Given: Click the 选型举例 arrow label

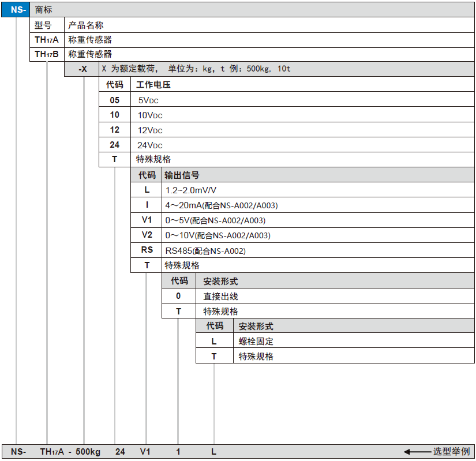Looking at the screenshot, I should coord(437,452).
